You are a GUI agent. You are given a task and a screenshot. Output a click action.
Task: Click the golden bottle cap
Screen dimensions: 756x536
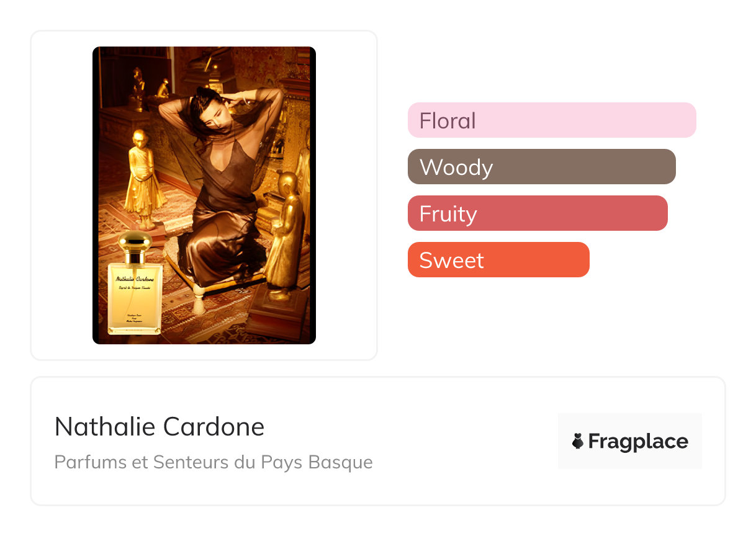(135, 242)
